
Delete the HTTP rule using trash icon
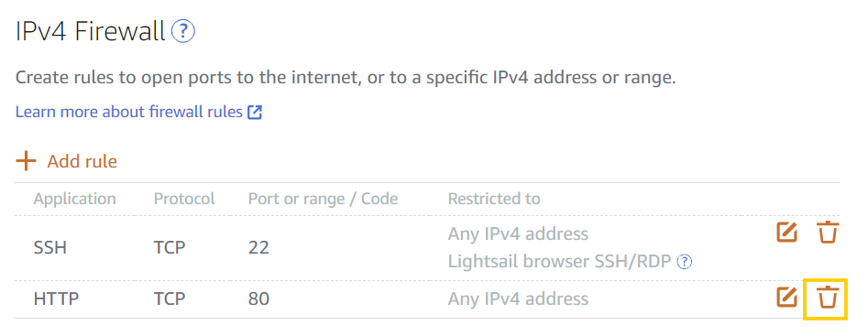[x=829, y=298]
